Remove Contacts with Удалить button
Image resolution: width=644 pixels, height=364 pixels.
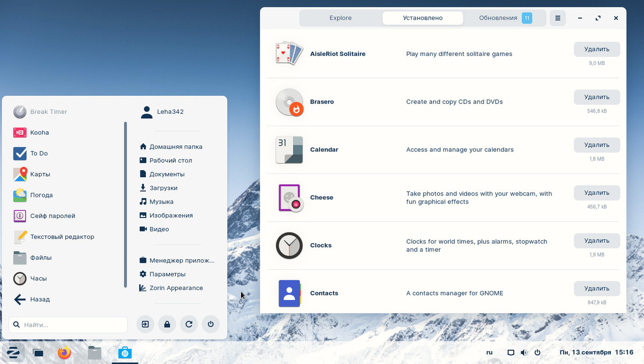pyautogui.click(x=597, y=288)
